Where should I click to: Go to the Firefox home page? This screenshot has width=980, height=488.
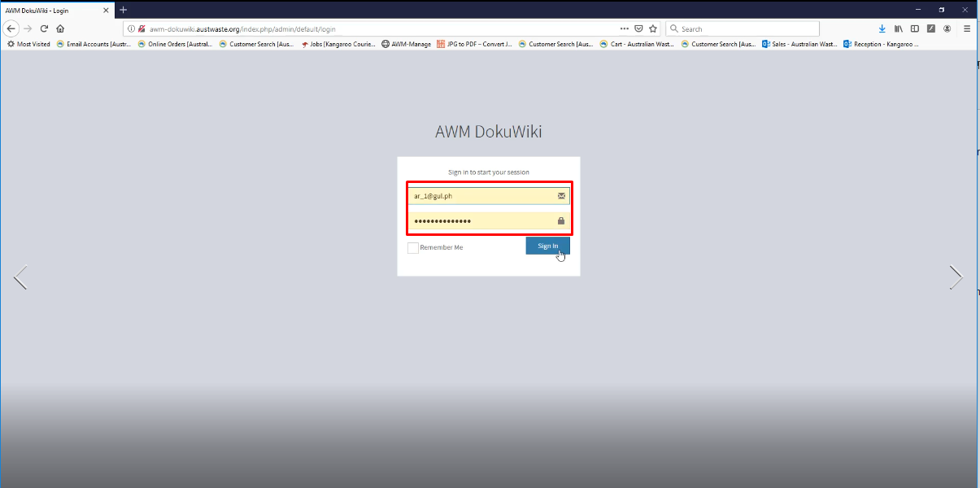coord(60,28)
